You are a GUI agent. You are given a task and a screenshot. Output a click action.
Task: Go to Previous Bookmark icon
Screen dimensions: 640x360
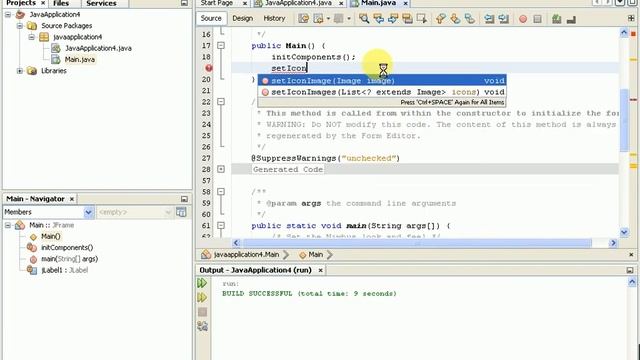click(441, 19)
